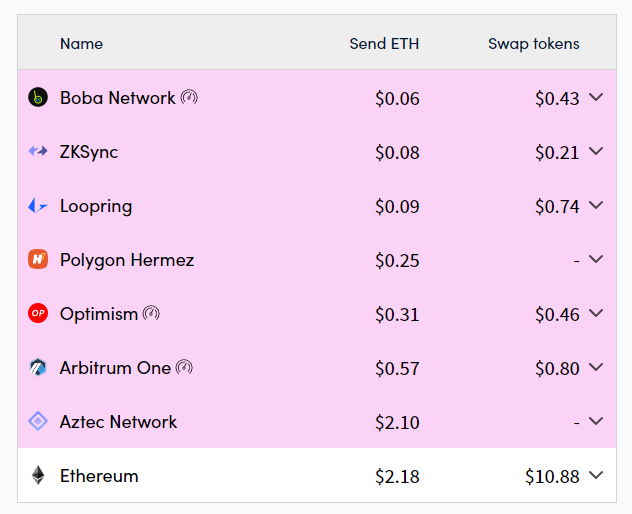Sort by the Send ETH column header
The width and height of the screenshot is (632, 514).
pos(384,44)
